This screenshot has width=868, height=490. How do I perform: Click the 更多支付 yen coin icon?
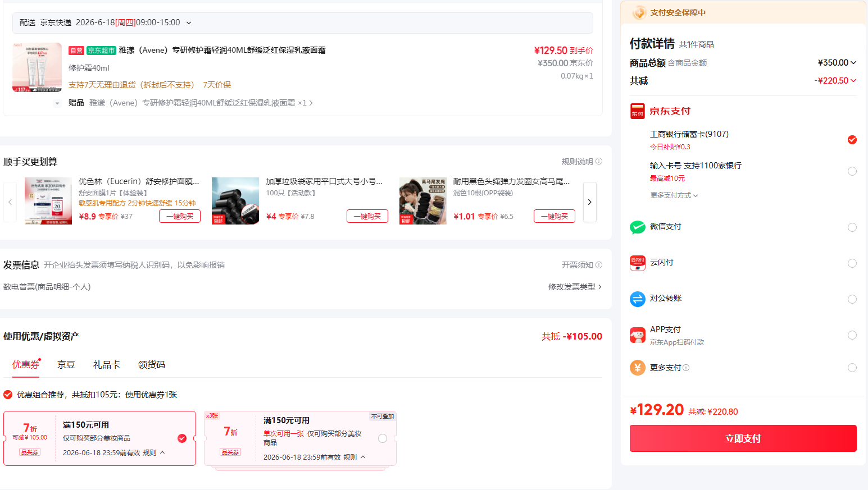pos(638,368)
